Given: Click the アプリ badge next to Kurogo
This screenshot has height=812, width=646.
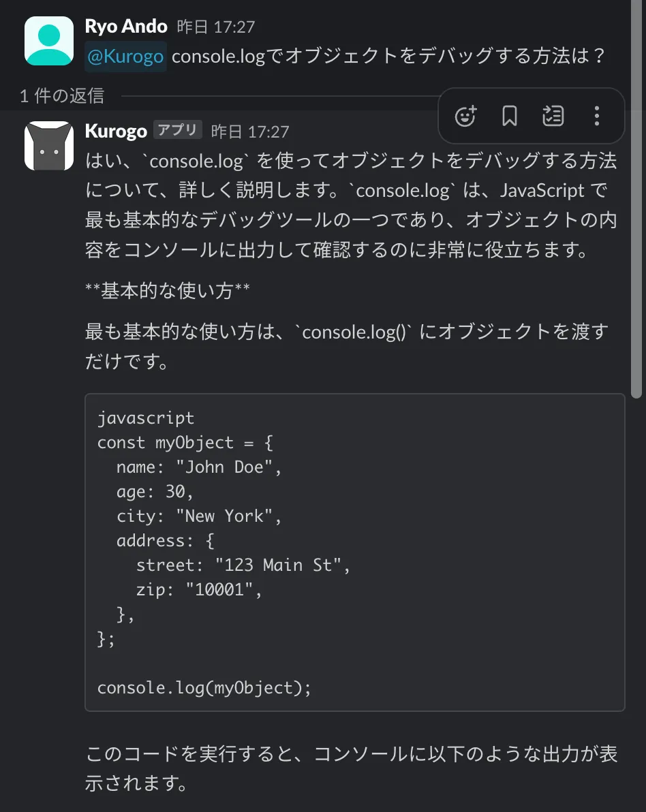Looking at the screenshot, I should [177, 130].
